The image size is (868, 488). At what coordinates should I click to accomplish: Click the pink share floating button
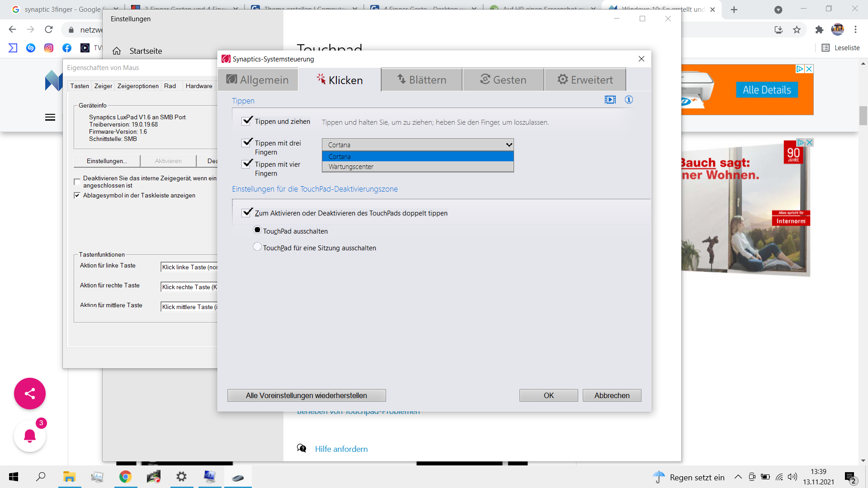(30, 394)
